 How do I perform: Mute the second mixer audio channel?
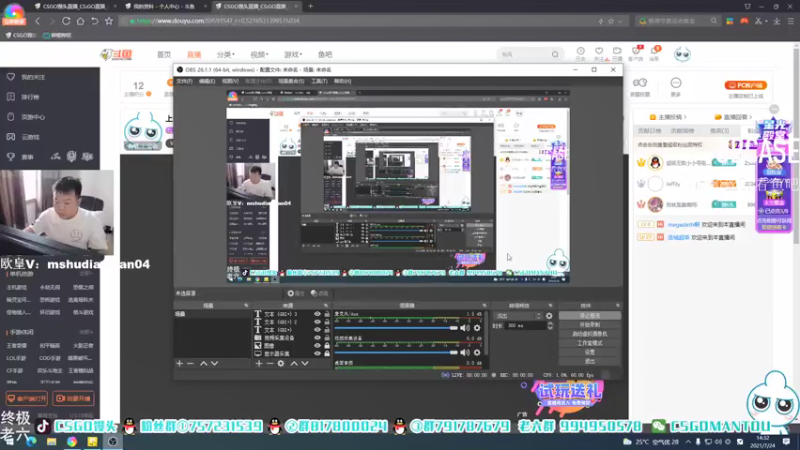pos(465,353)
